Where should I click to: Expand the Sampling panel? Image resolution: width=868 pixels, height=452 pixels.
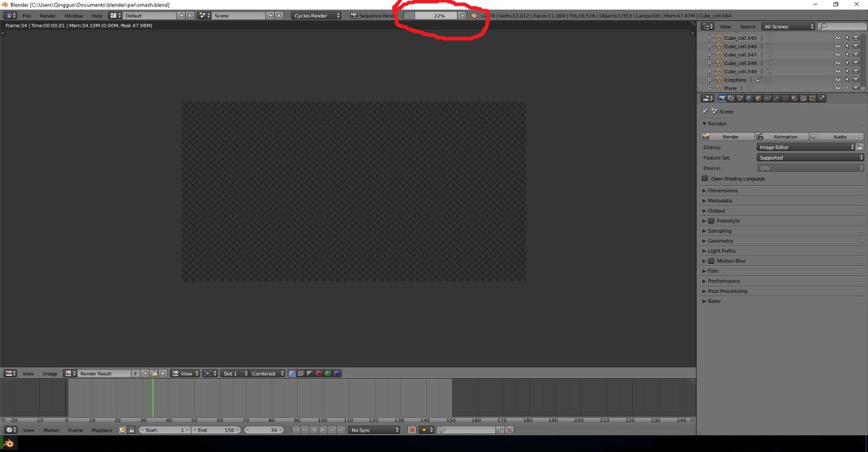(x=783, y=231)
